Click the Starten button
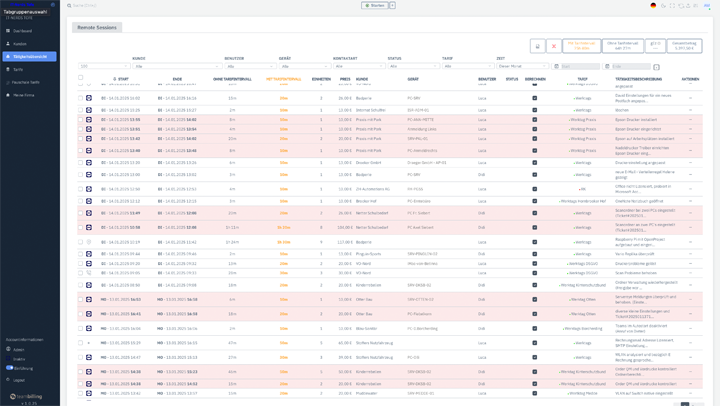720x406 pixels. click(x=375, y=5)
